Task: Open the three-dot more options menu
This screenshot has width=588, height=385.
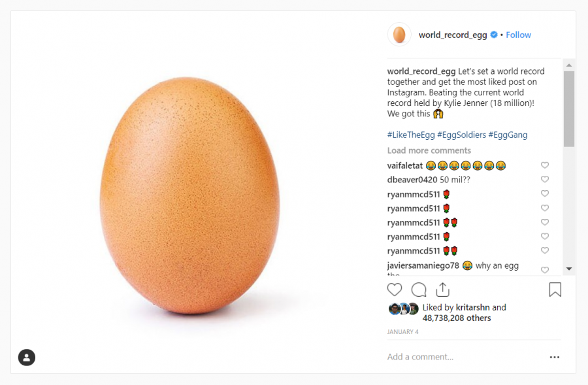Action: (555, 357)
